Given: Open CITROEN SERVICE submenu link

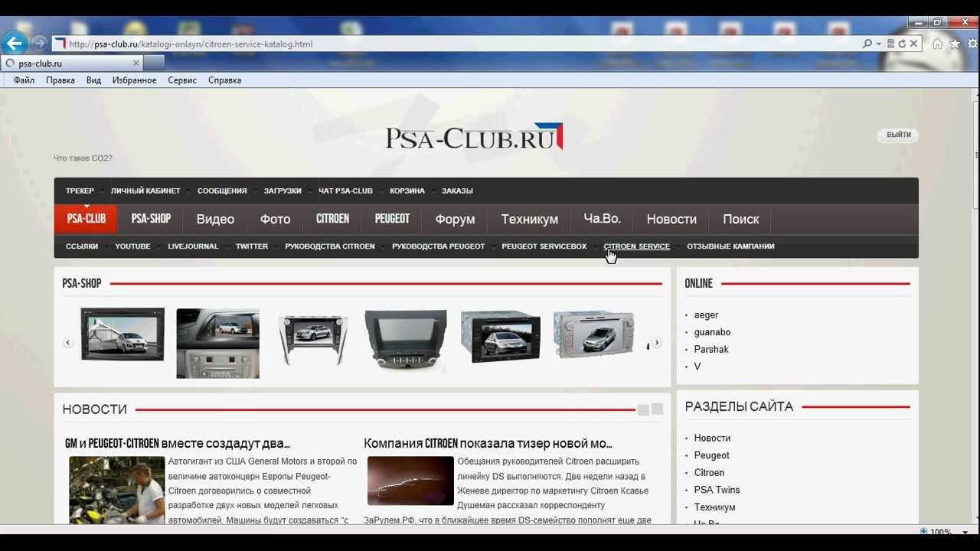Looking at the screenshot, I should 636,246.
